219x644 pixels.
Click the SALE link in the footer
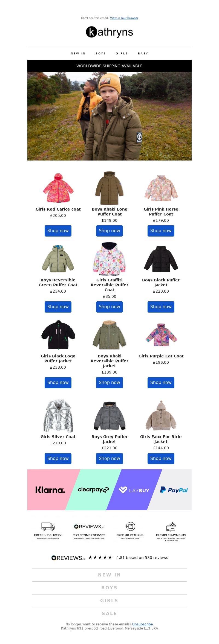click(x=109, y=613)
